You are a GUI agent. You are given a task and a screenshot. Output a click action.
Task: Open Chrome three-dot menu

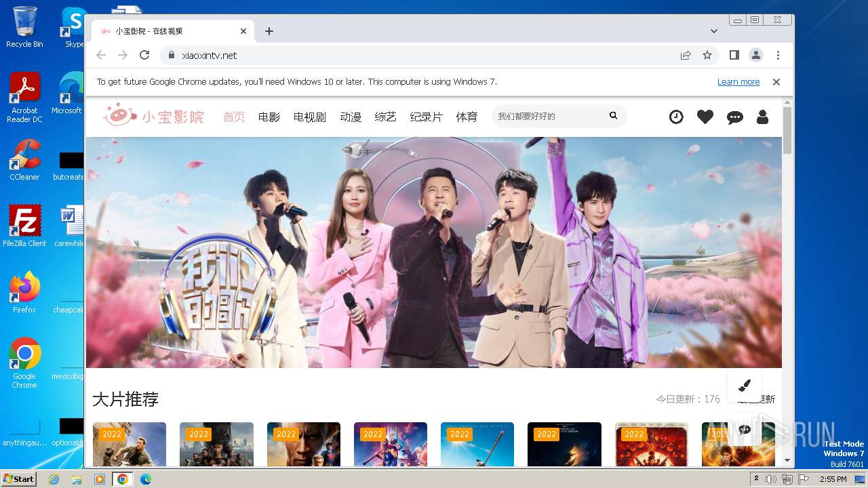(778, 55)
